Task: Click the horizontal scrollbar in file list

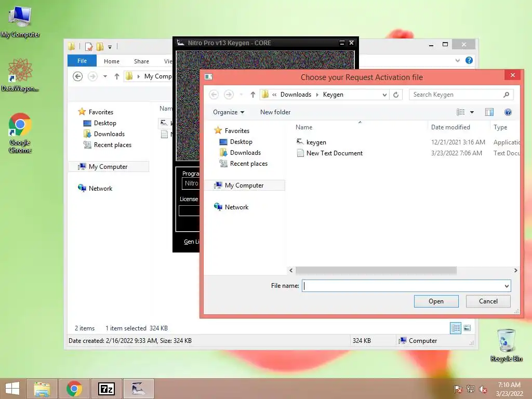Action: click(376, 270)
